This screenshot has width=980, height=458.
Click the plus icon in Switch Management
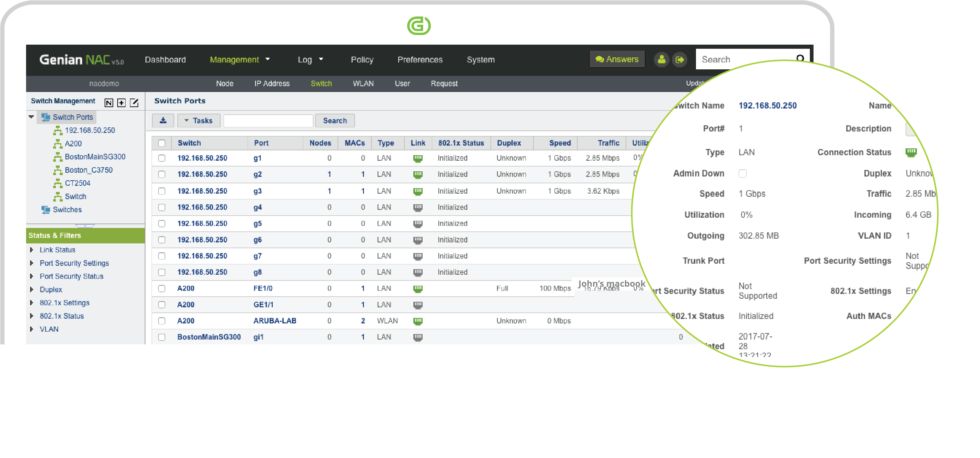121,102
